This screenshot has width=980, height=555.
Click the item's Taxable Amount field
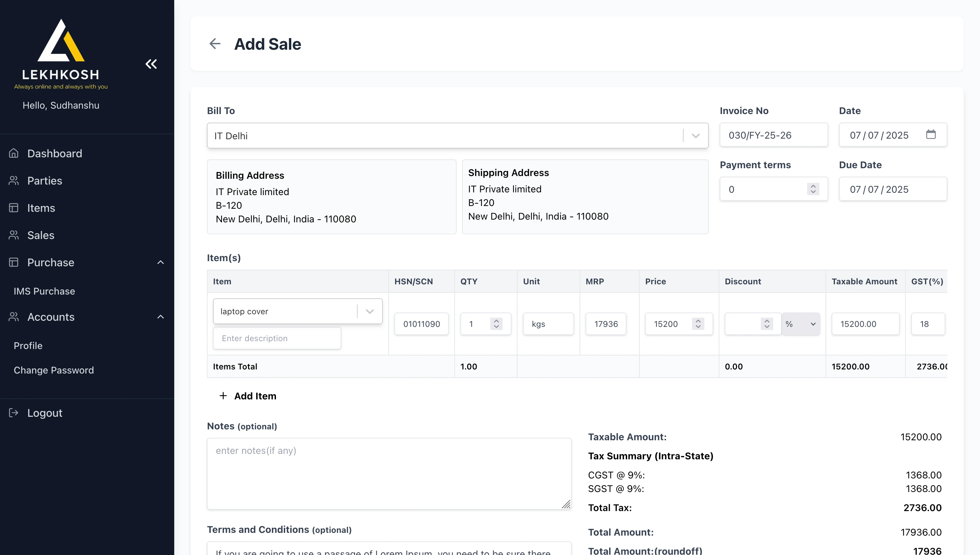pos(865,324)
